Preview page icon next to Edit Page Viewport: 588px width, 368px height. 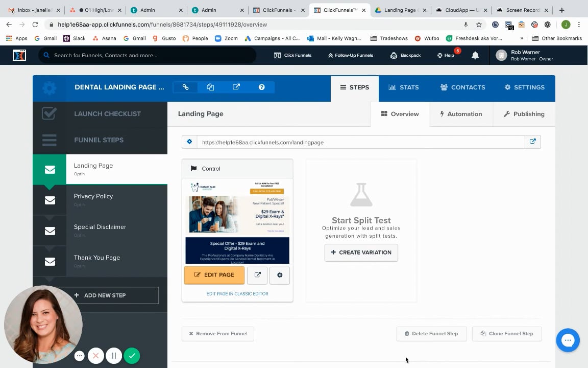[x=257, y=275]
